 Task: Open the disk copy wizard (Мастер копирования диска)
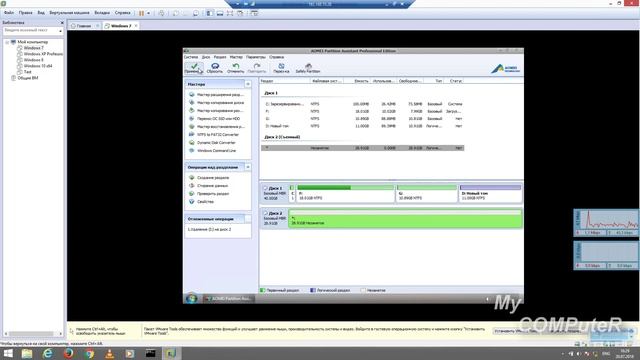click(x=216, y=103)
